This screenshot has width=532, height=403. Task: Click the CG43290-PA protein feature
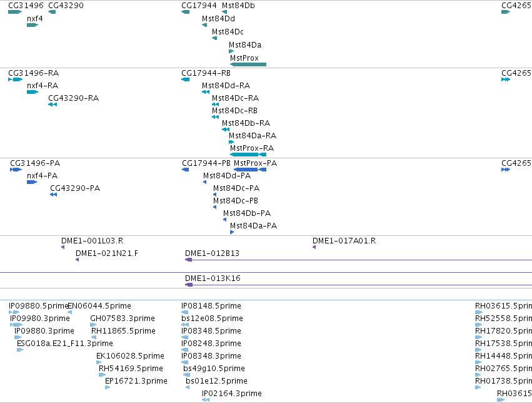click(x=53, y=195)
